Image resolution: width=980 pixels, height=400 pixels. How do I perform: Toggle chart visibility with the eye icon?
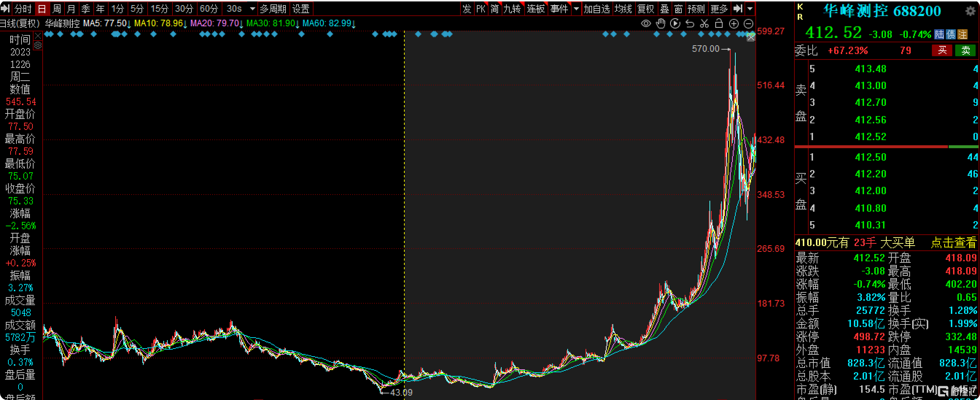click(646, 24)
